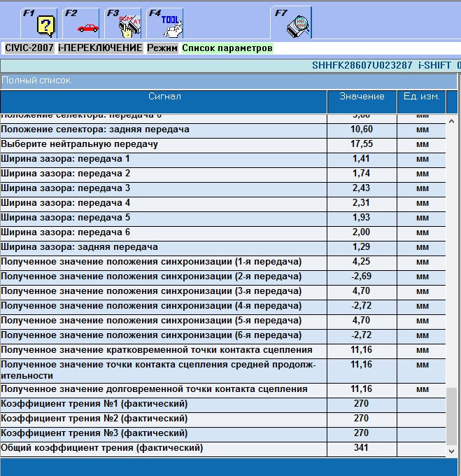Select row Ширина зазора: передача 4
The height and width of the screenshot is (476, 461).
[223, 204]
